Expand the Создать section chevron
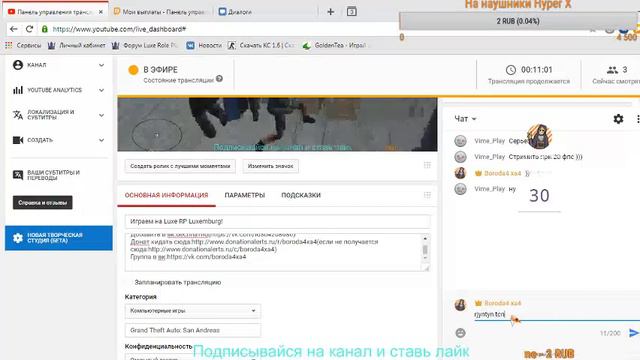The height and width of the screenshot is (360, 640). (101, 140)
